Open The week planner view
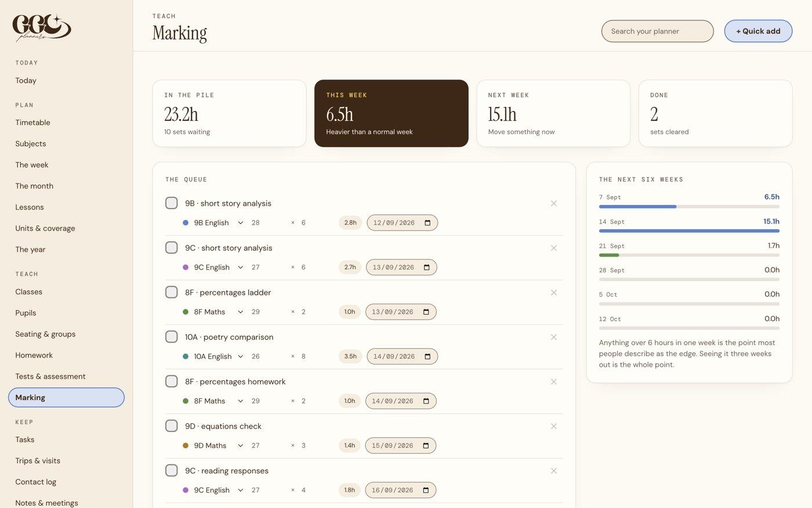The width and height of the screenshot is (812, 508). point(66,165)
